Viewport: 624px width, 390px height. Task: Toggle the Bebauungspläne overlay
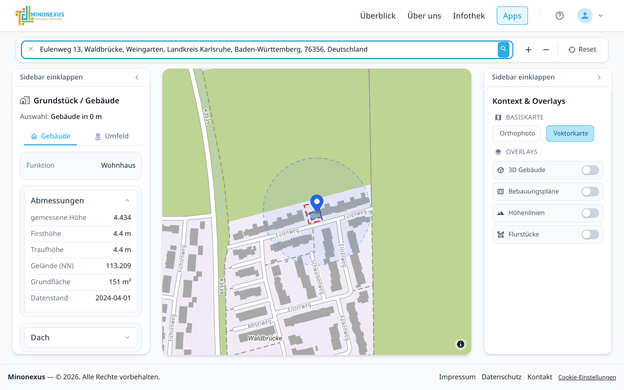point(590,192)
